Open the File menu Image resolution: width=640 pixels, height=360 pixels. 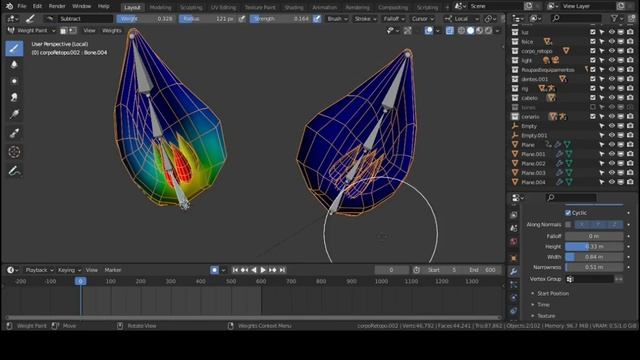tap(22, 6)
